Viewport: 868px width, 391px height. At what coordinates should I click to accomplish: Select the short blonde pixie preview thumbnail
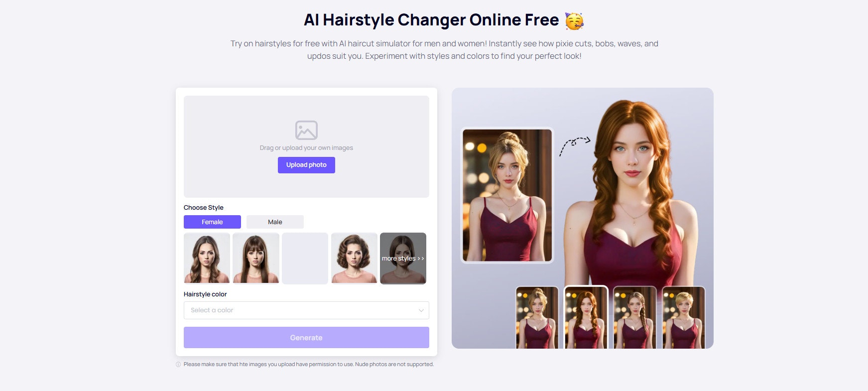click(683, 317)
